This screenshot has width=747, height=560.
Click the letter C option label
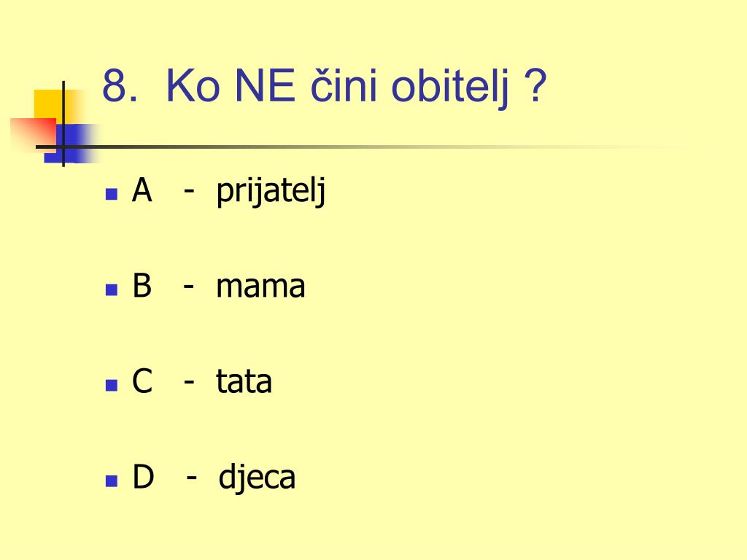pos(142,381)
